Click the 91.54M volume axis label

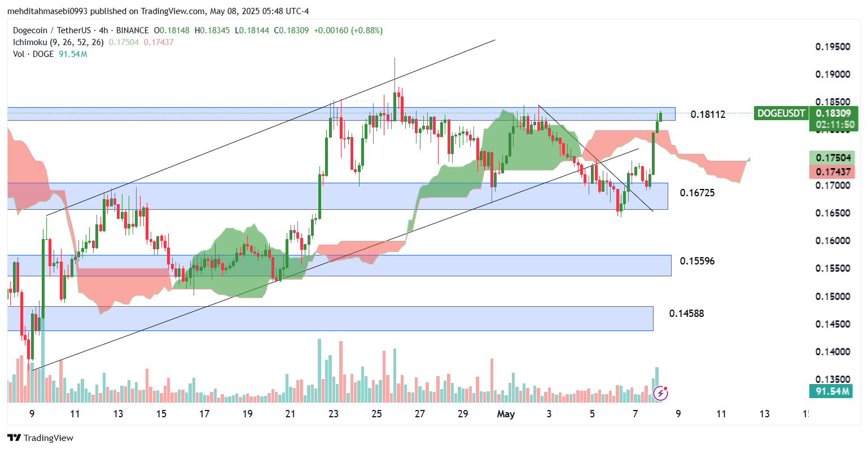831,391
